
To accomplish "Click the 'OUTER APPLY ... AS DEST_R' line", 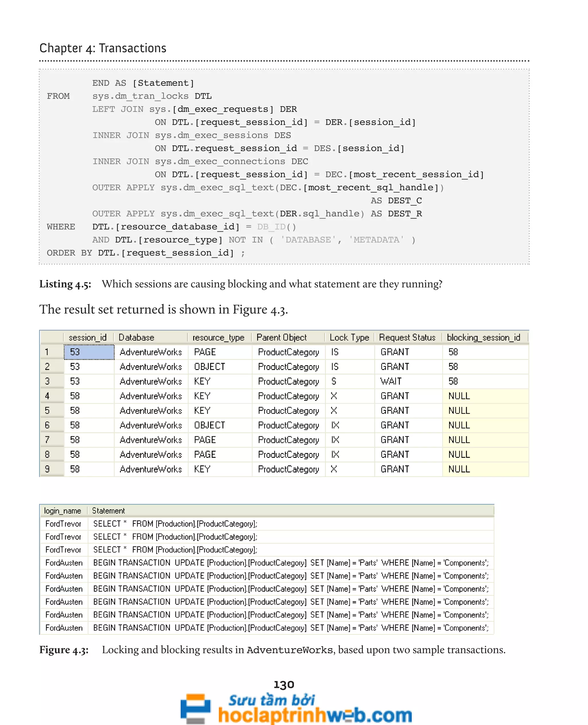I will pyautogui.click(x=257, y=214).
